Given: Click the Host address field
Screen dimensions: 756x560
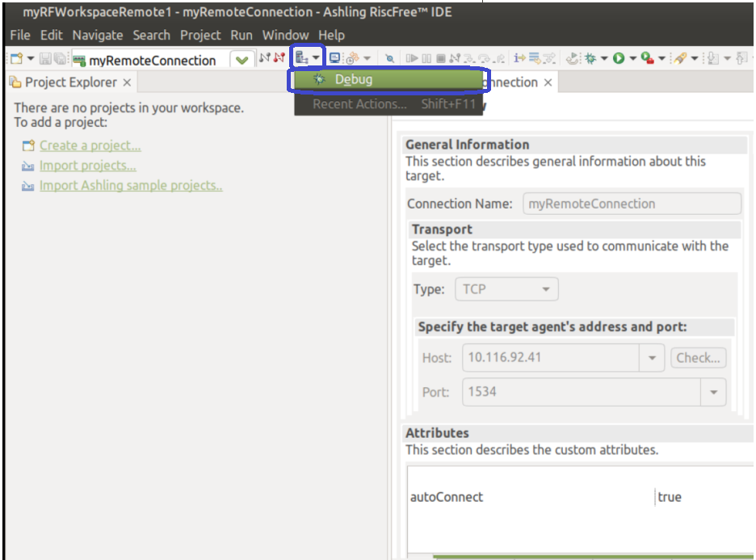Looking at the screenshot, I should pyautogui.click(x=551, y=357).
